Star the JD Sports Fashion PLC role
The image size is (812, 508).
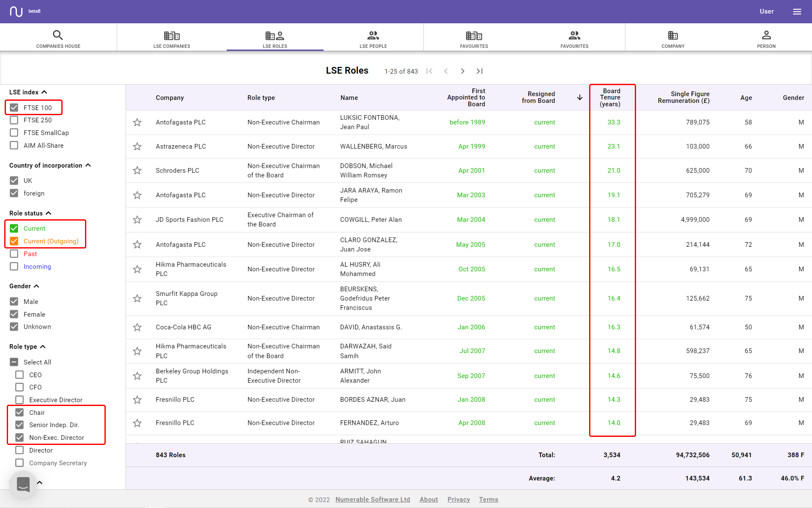(x=137, y=220)
